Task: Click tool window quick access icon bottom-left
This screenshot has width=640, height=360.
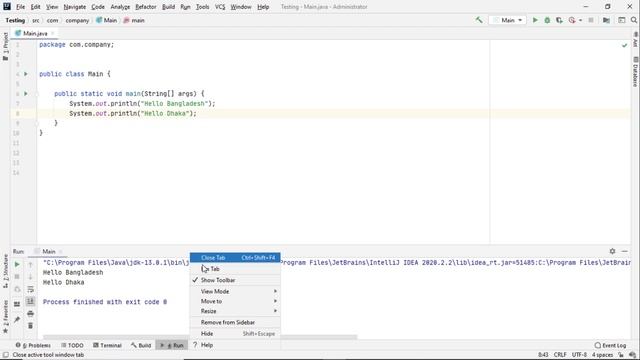Action: 5,355
